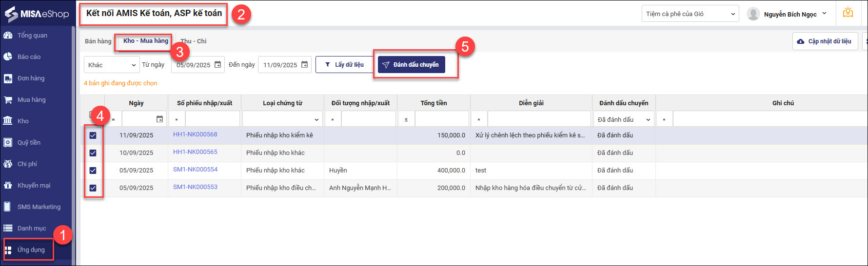
Task: Open the Kho warehouse icon in sidebar
Action: (x=8, y=121)
